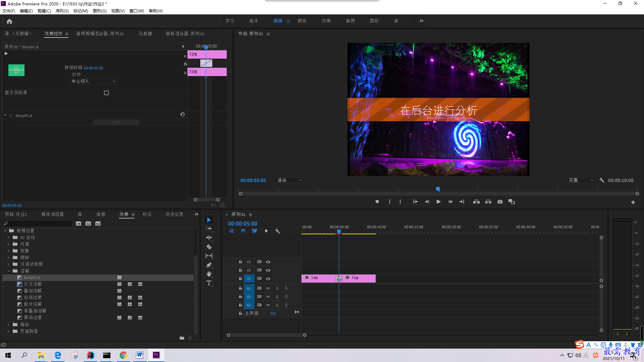Viewport: 644px width, 362px height.
Task: Toggle V3 track output eye
Action: tap(268, 262)
